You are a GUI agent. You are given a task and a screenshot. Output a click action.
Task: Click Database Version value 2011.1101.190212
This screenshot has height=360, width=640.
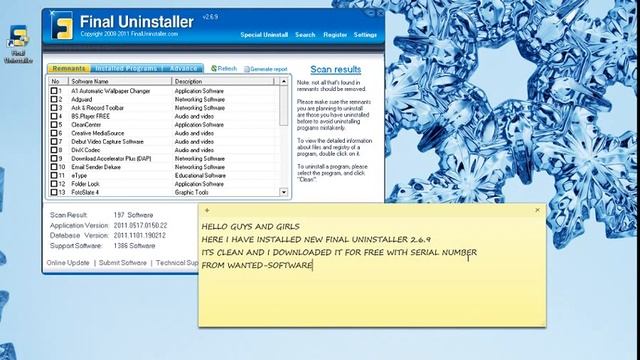[140, 236]
